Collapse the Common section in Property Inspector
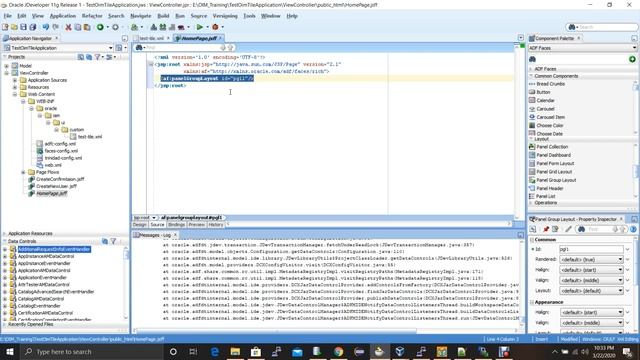 tap(532, 240)
